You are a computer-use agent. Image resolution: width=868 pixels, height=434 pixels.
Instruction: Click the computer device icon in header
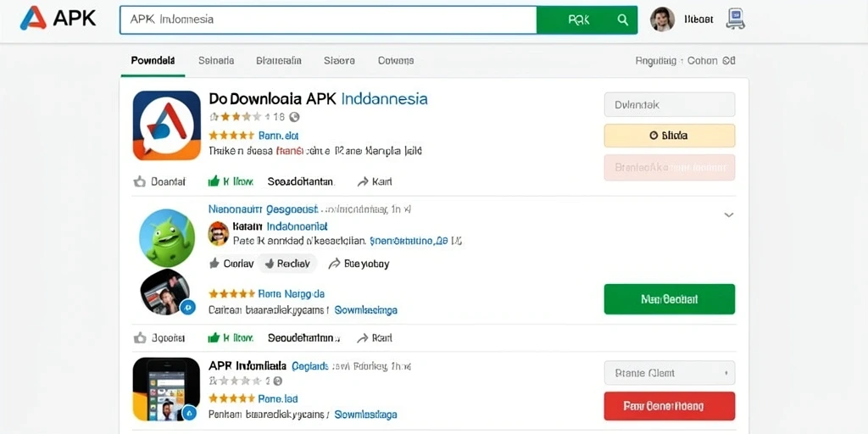point(735,19)
